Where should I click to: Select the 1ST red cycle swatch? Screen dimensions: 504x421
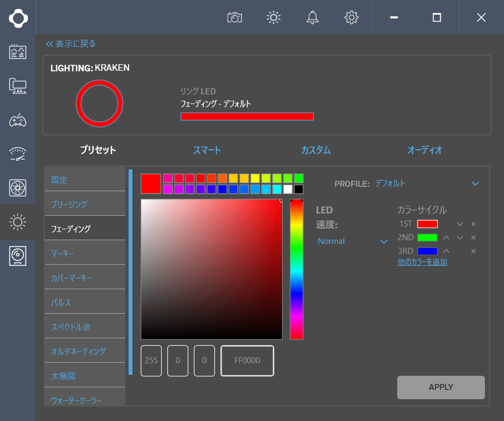coord(427,224)
